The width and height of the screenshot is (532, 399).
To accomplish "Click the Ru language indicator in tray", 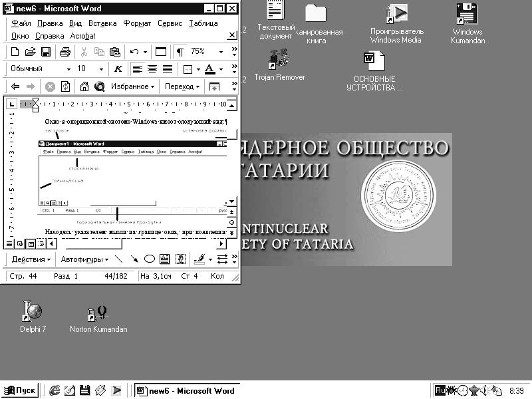I will pos(440,390).
